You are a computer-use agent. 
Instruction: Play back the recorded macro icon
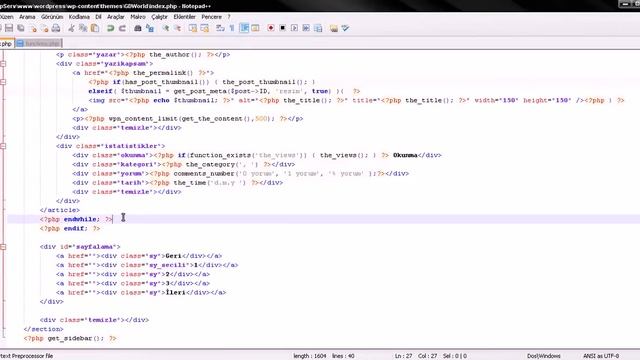tap(294, 28)
